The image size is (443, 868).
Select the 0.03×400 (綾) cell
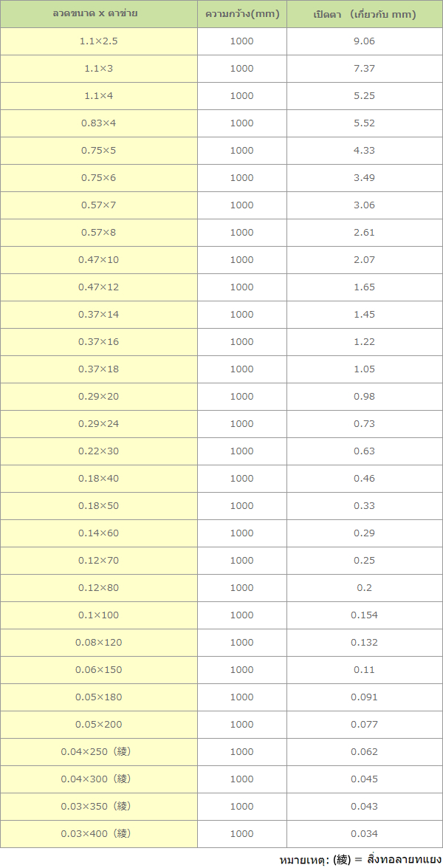(x=96, y=834)
